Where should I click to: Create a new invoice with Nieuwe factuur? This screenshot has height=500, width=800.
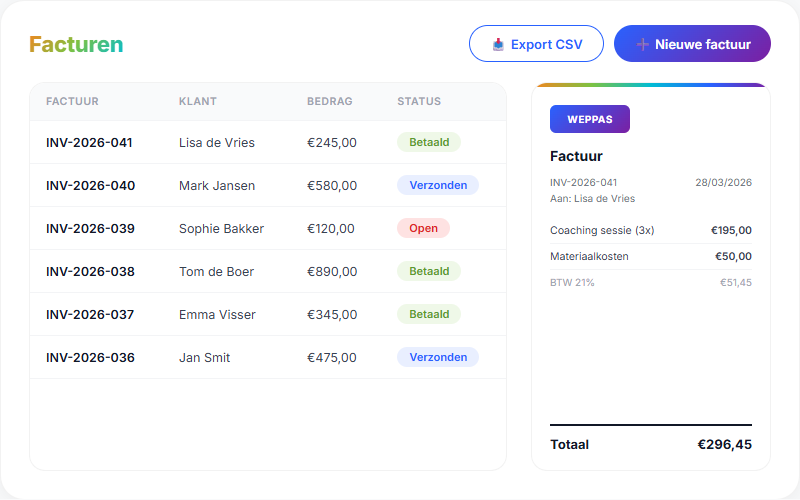692,44
